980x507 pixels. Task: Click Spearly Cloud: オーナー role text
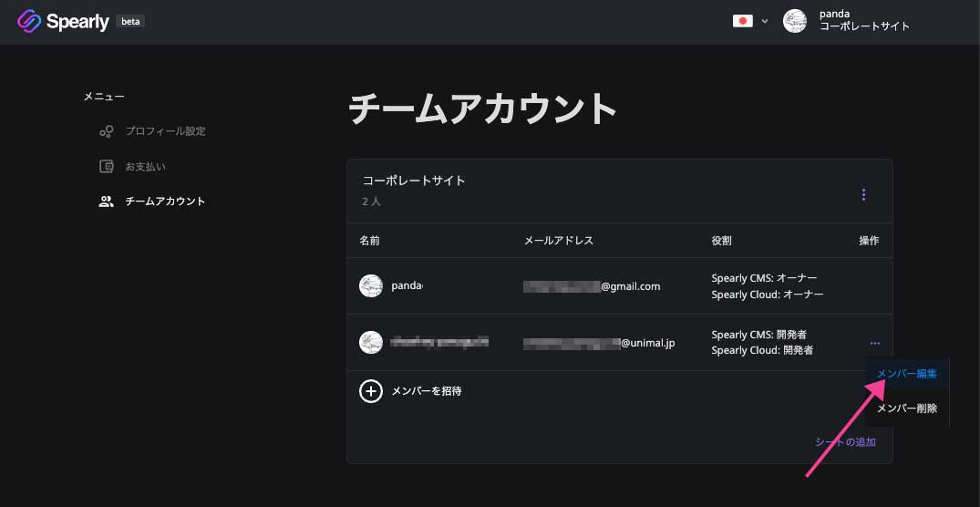[768, 294]
